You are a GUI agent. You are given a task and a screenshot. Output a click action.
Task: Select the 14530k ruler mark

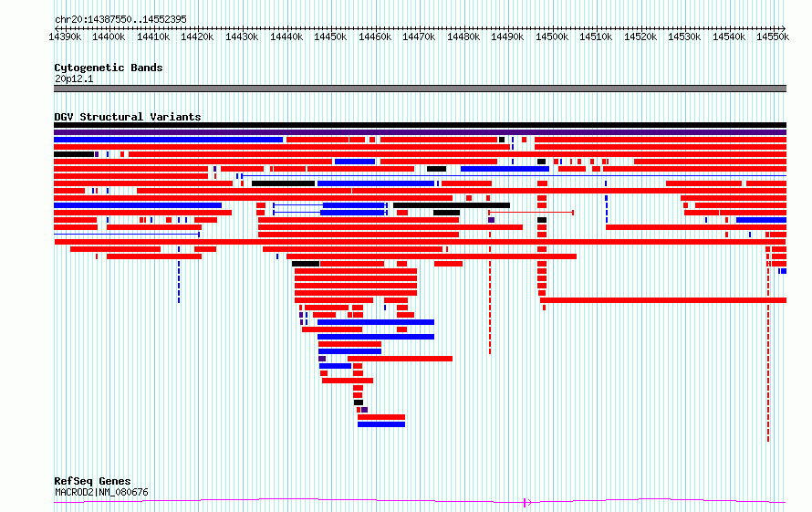(x=684, y=37)
